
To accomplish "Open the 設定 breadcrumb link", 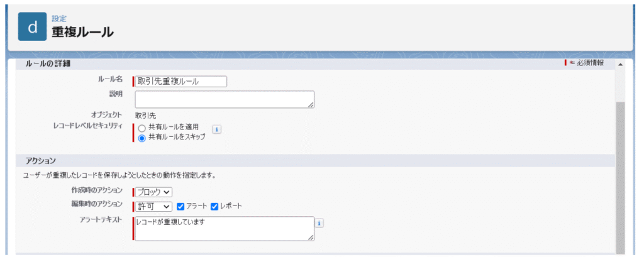I will pyautogui.click(x=59, y=19).
